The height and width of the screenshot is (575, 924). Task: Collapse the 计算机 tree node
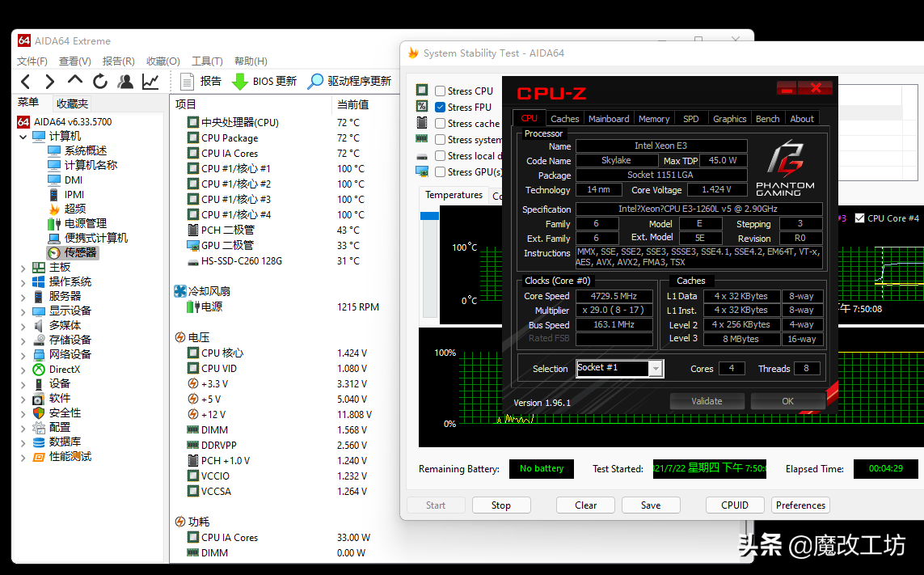coord(23,137)
